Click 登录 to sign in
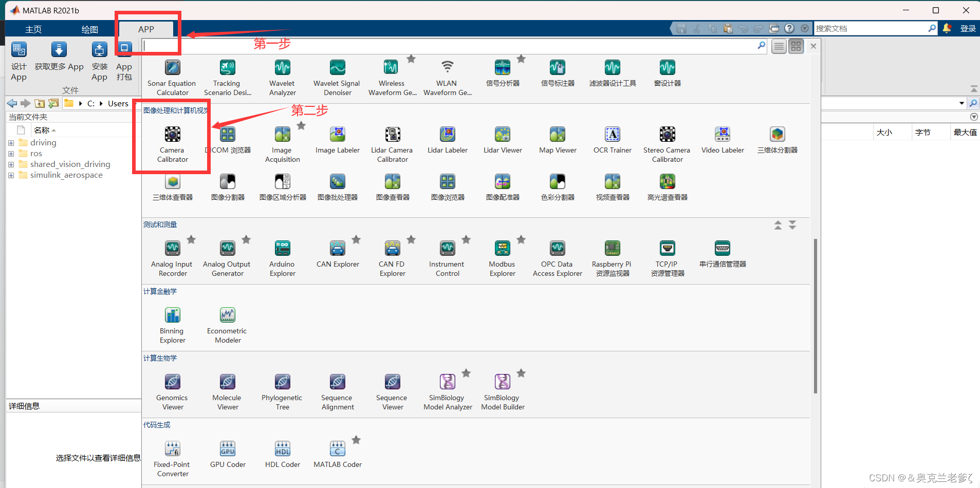 coord(968,29)
